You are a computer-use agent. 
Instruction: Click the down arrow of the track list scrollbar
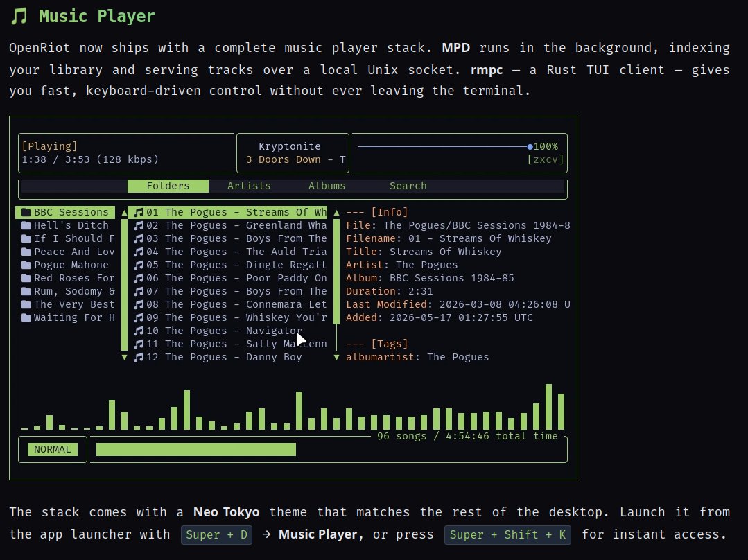coord(125,357)
